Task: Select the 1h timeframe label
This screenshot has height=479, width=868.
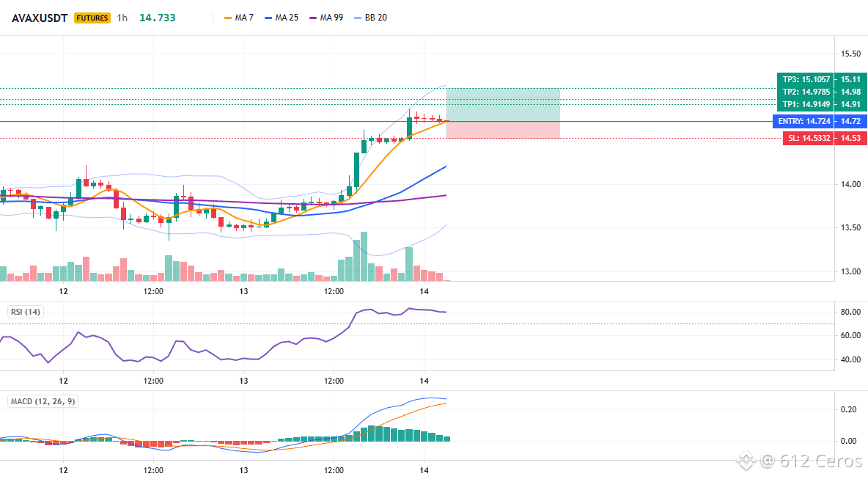Action: tap(122, 18)
